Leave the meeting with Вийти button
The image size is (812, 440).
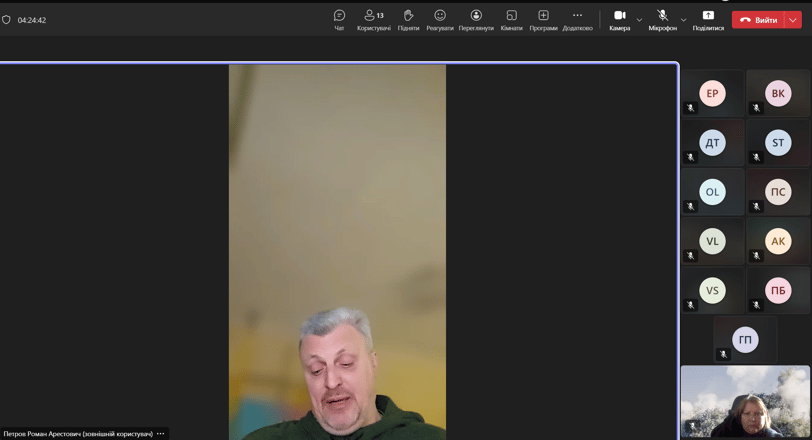tap(759, 20)
